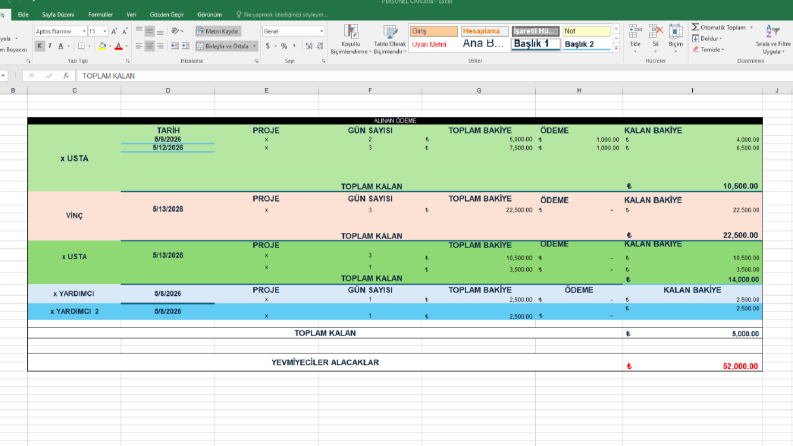793x446 pixels.
Task: Switch to Formüller tab
Action: (x=100, y=15)
